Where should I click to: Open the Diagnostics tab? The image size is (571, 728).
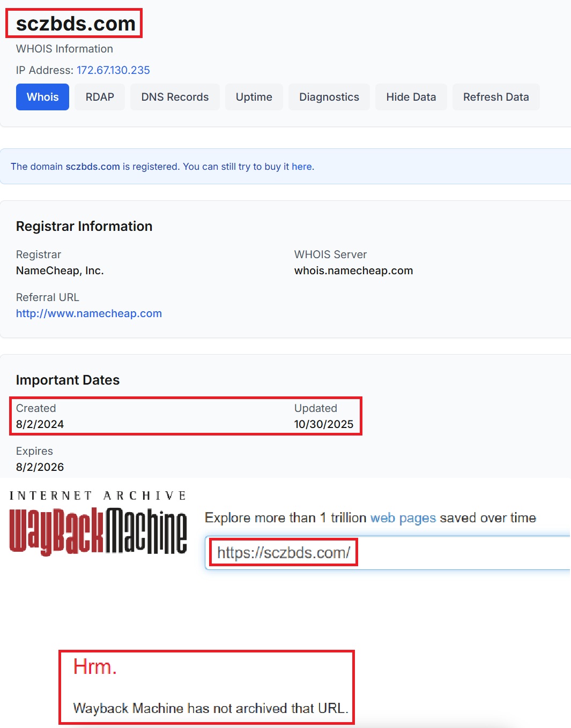click(x=329, y=97)
